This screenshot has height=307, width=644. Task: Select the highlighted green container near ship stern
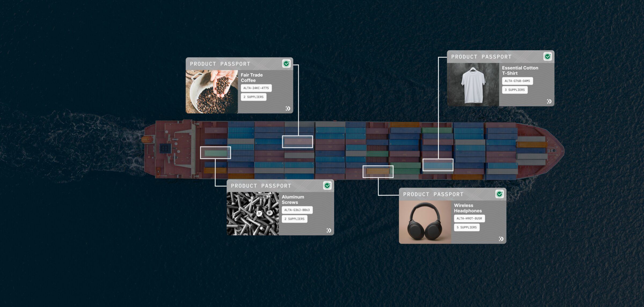click(x=215, y=153)
